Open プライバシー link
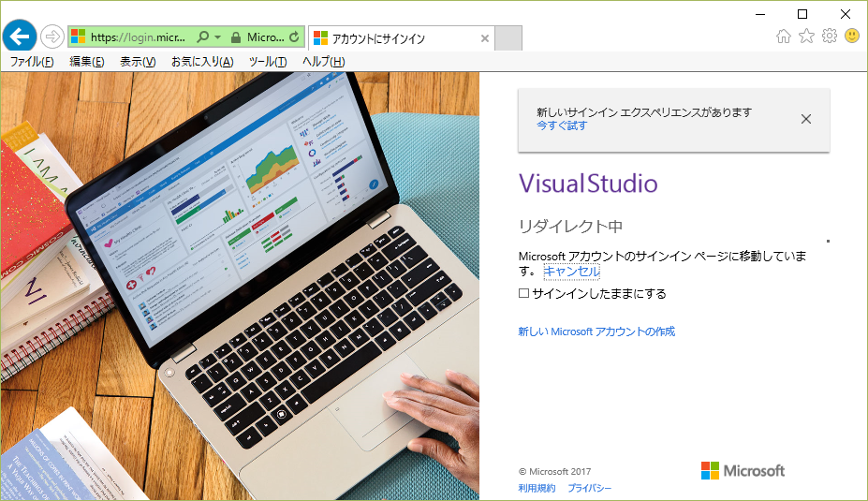868x501 pixels. [x=589, y=488]
